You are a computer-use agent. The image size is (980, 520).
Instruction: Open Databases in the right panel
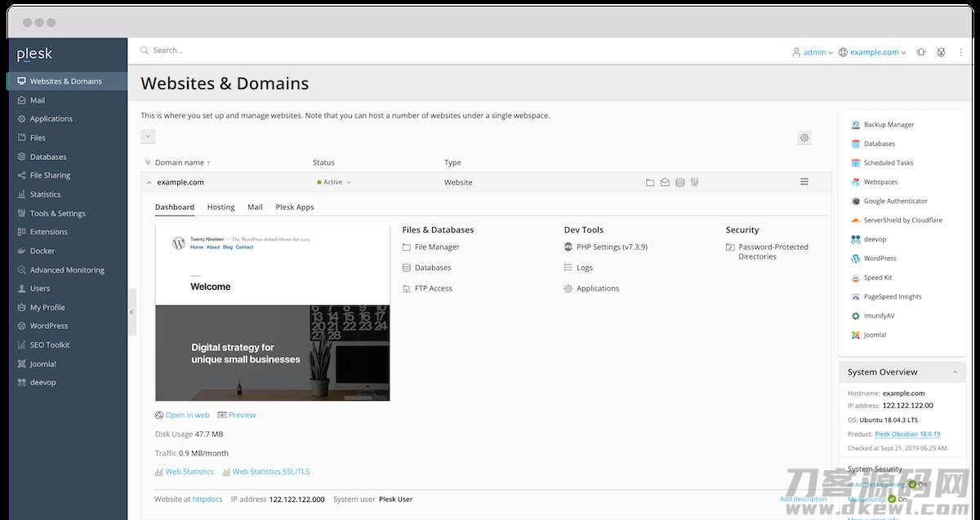point(873,144)
